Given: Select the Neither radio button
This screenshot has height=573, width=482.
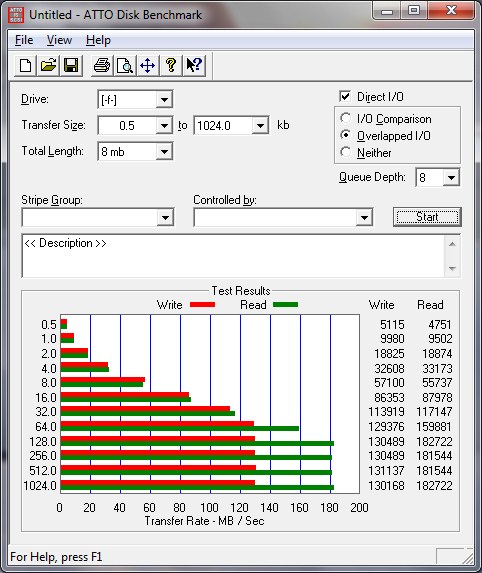Looking at the screenshot, I should 345,152.
